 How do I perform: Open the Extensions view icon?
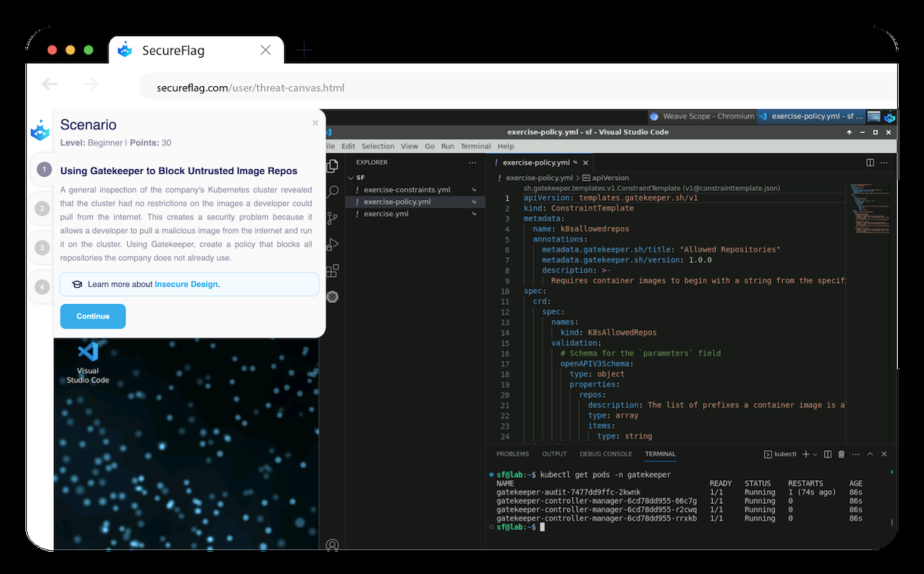[x=333, y=270]
